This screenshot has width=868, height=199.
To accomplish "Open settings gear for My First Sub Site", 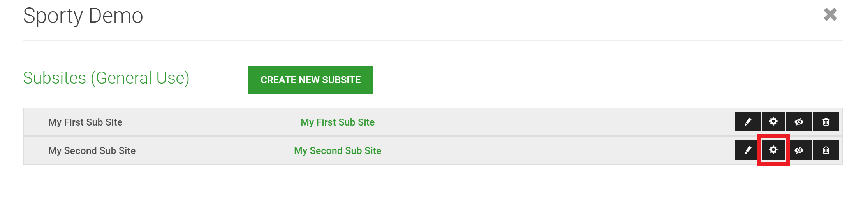I will pos(773,122).
